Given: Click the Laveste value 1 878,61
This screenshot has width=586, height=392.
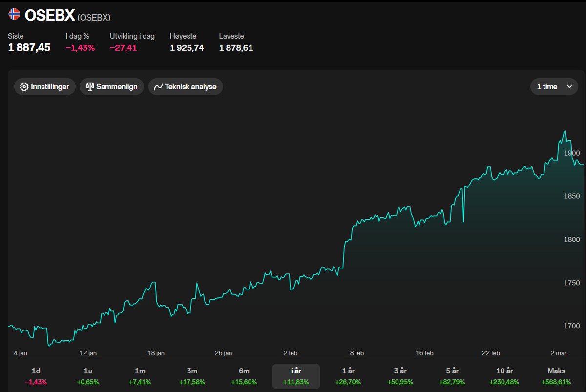Looking at the screenshot, I should point(236,48).
